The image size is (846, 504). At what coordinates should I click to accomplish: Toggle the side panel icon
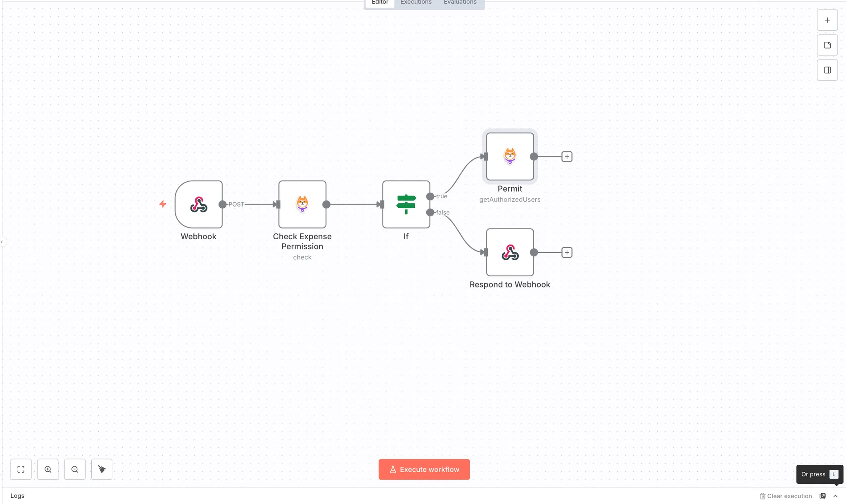(827, 70)
